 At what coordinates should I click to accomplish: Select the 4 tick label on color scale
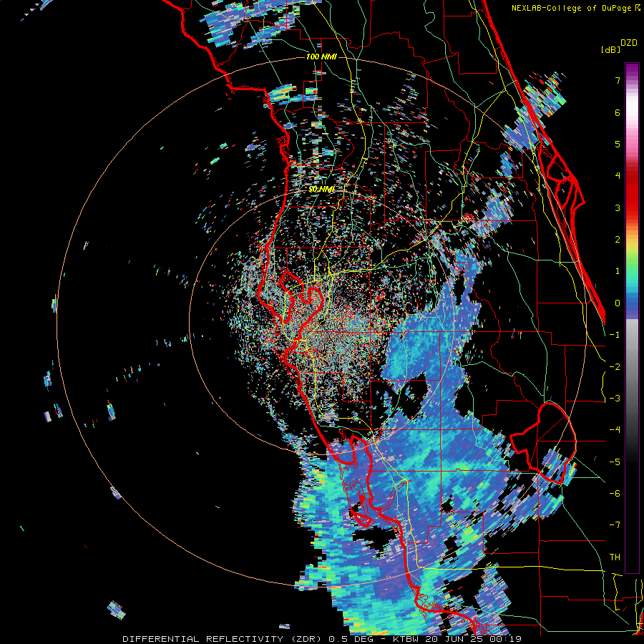pyautogui.click(x=618, y=176)
